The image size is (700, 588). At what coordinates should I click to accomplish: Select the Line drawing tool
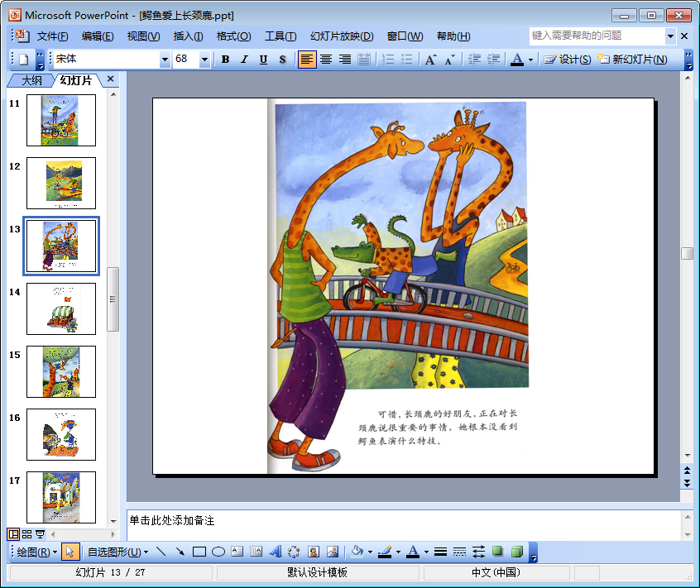pos(161,552)
